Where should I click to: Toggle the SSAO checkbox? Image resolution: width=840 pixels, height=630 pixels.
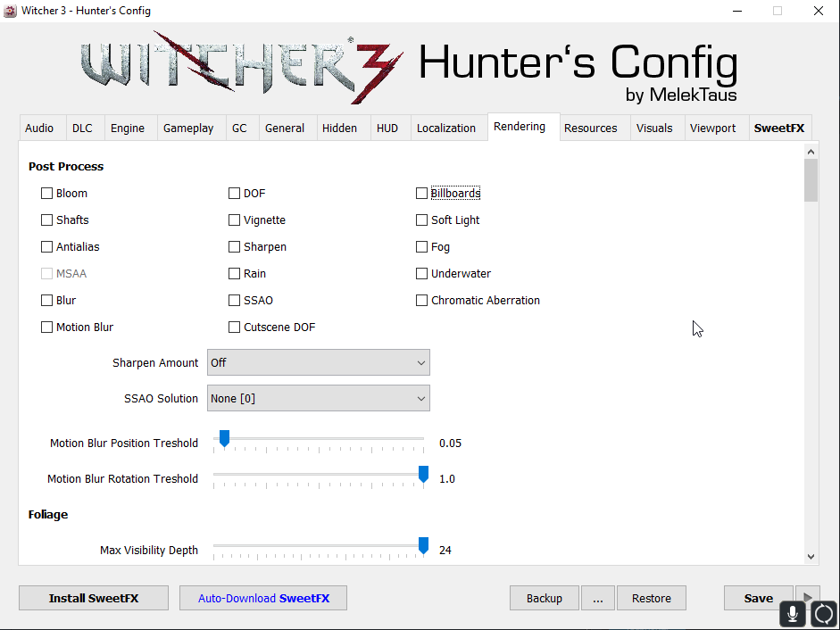(x=234, y=301)
